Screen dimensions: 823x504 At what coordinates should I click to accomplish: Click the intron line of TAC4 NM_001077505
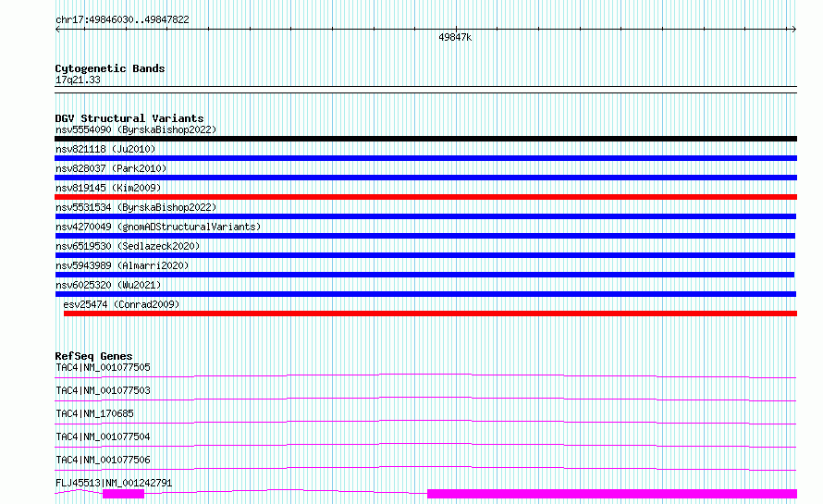click(425, 375)
